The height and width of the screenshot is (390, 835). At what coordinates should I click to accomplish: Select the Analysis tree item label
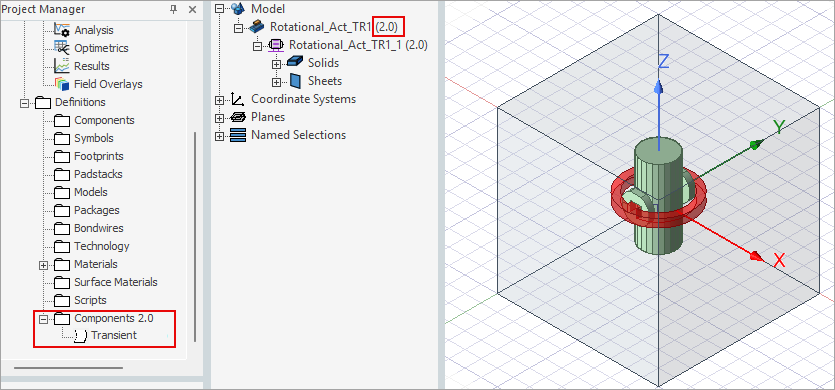pos(94,30)
